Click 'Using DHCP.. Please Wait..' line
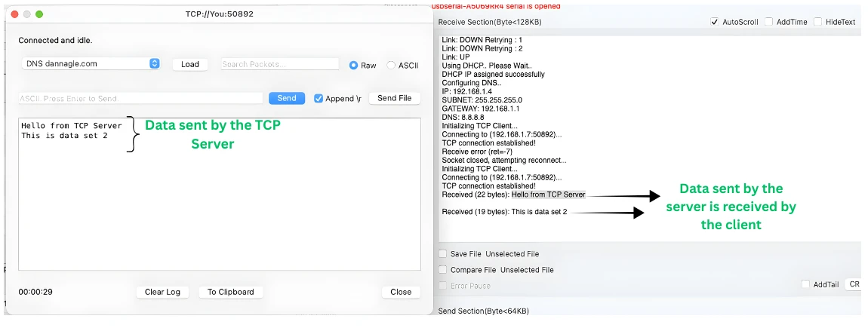 tap(487, 66)
